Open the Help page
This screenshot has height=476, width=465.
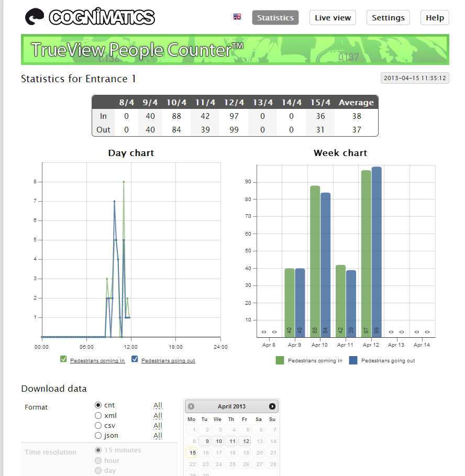coord(435,18)
